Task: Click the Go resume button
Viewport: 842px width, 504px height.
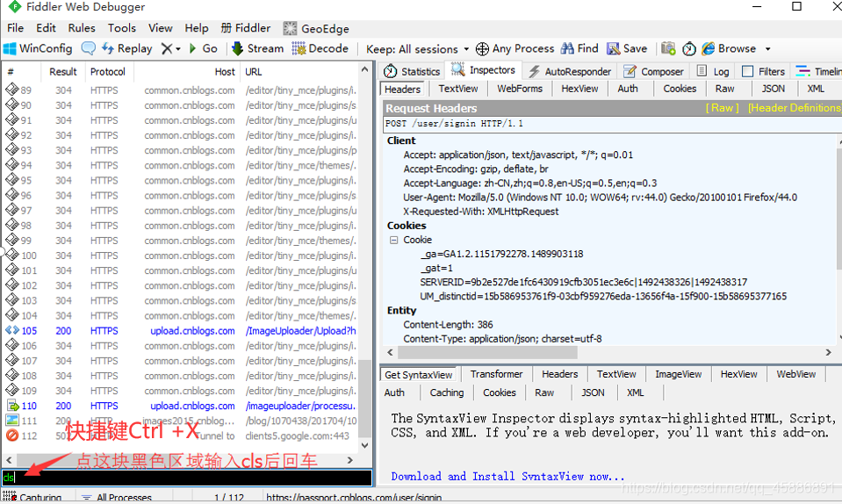Action: coord(204,48)
